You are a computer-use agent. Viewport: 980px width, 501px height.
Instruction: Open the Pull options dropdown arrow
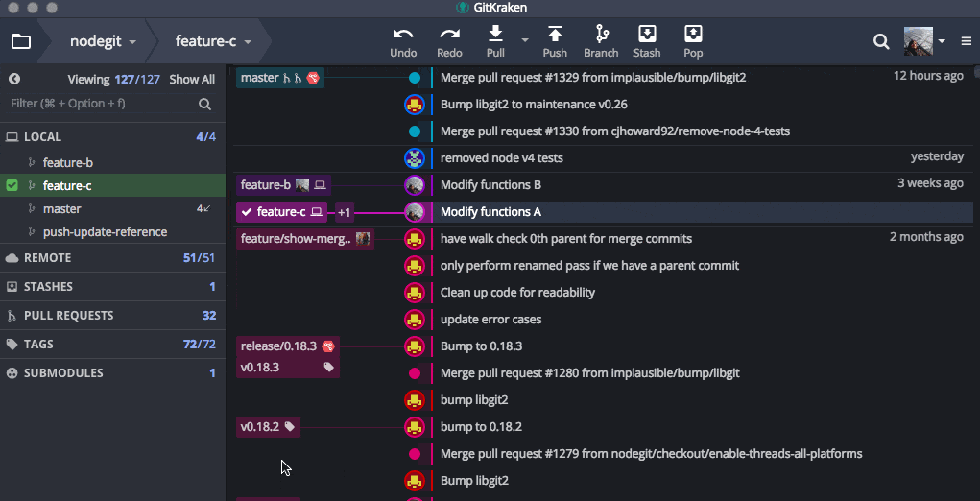pos(525,40)
